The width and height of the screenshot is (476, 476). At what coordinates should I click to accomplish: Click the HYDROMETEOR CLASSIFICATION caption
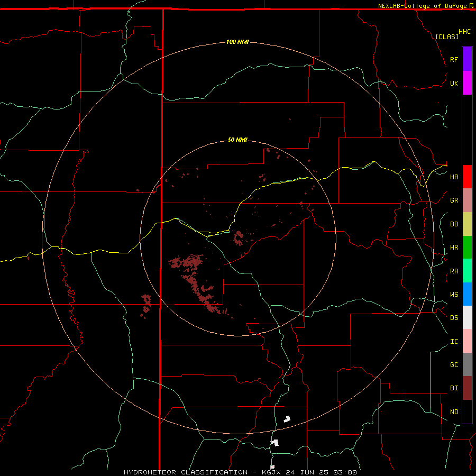click(x=186, y=472)
